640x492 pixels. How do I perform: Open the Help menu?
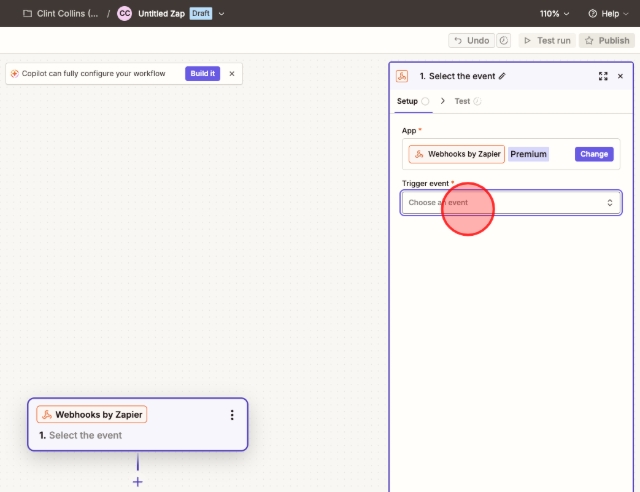(x=608, y=13)
